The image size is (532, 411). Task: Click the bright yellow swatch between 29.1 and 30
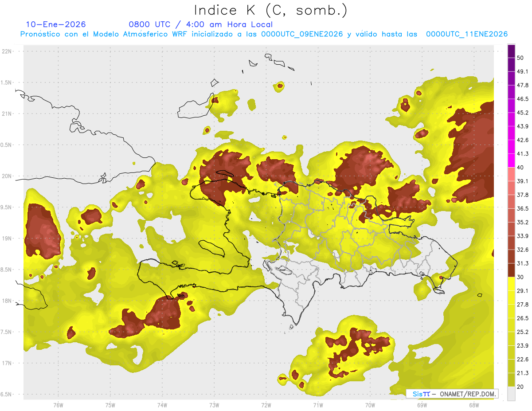[512, 284]
